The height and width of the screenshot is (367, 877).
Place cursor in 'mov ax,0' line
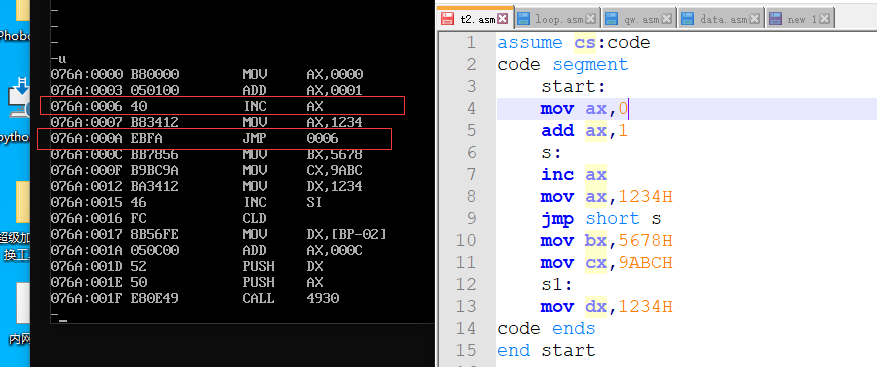click(585, 109)
